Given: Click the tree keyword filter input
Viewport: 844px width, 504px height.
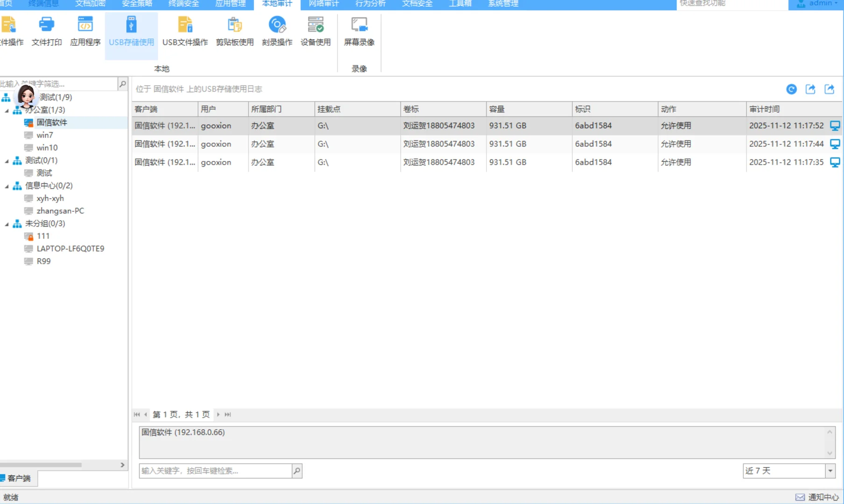Looking at the screenshot, I should coord(59,84).
